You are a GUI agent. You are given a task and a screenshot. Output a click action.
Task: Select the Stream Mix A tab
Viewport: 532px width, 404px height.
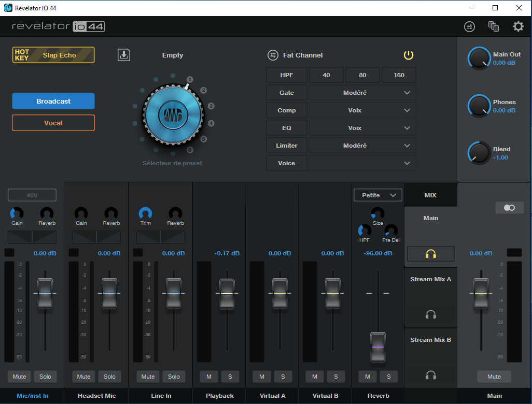point(430,280)
